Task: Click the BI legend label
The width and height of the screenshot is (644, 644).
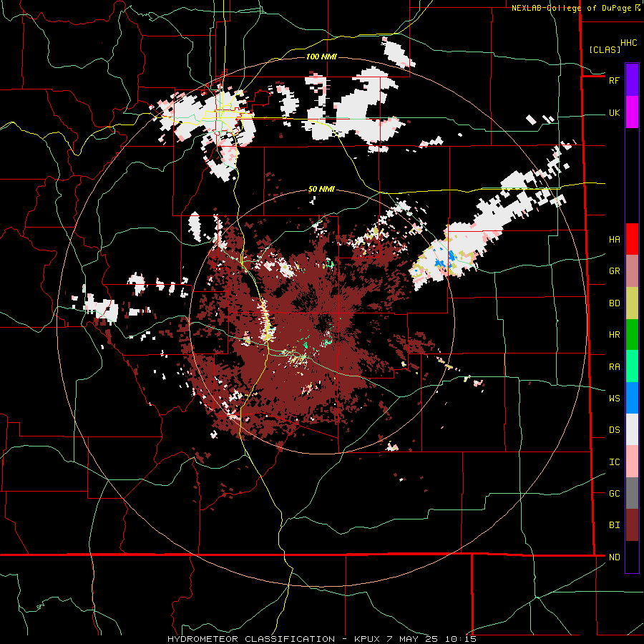Action: tap(614, 525)
